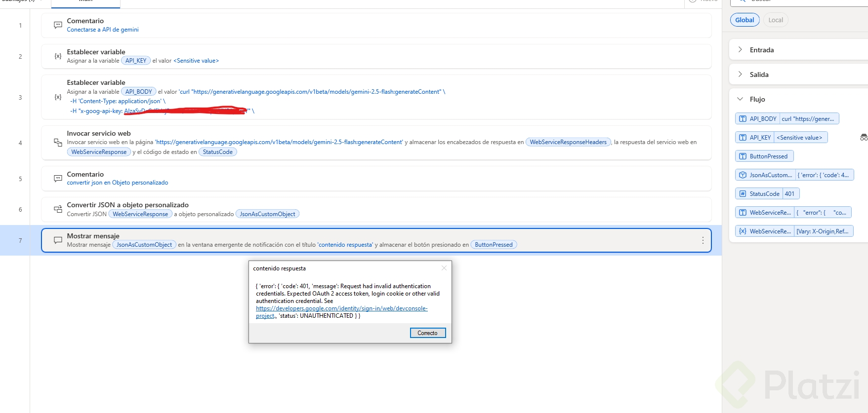Viewport: 868px width, 413px height.
Task: Click the comment icon of step 1
Action: 58,25
